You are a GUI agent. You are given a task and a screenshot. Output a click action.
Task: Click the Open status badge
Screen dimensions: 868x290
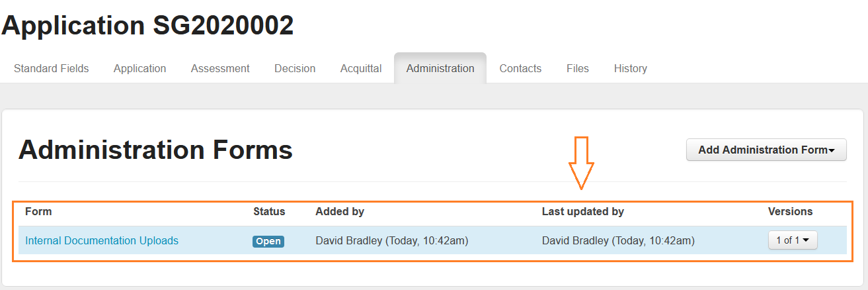click(x=268, y=241)
